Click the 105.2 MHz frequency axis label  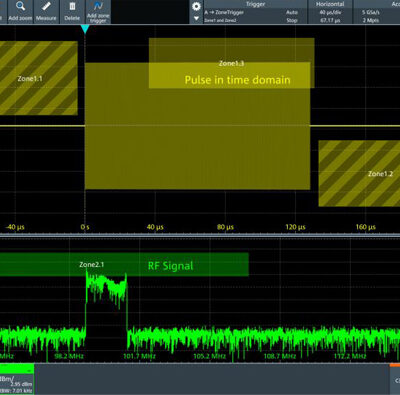coord(209,356)
